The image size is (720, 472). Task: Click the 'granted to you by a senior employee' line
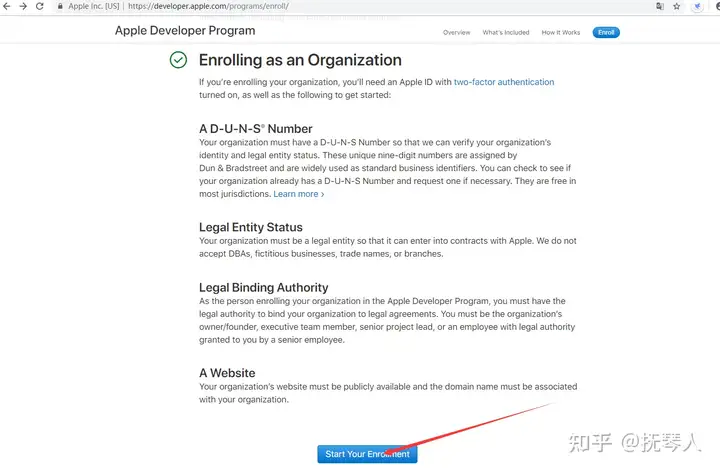(x=272, y=340)
